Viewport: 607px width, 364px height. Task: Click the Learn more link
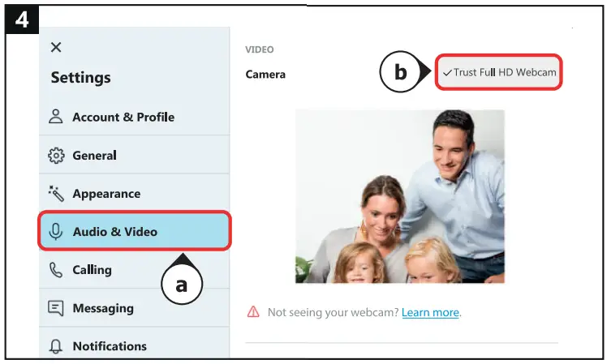click(x=430, y=312)
